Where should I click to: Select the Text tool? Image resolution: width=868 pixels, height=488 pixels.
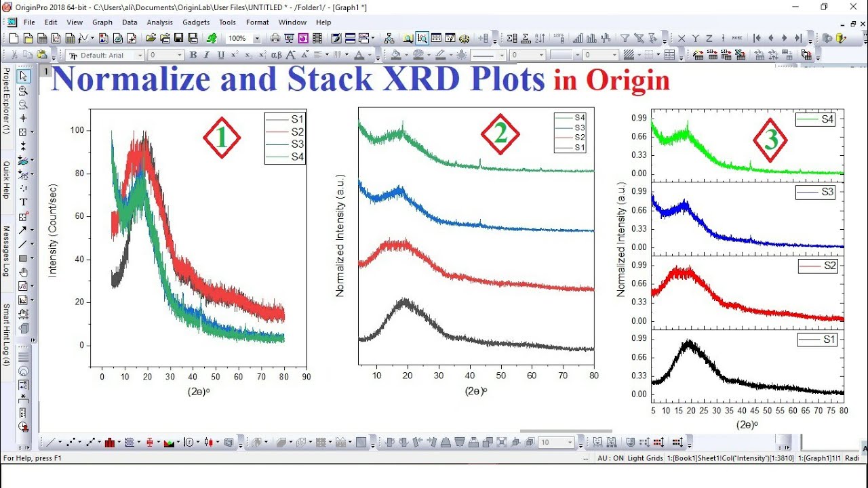point(23,202)
